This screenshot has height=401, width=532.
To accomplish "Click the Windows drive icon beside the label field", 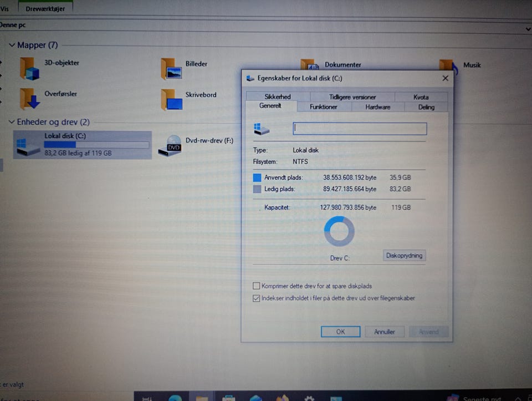I will [261, 129].
